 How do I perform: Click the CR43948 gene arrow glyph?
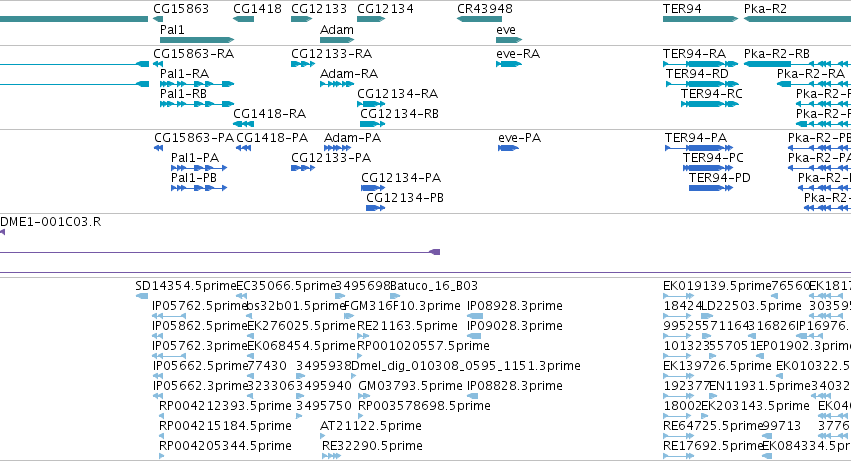coord(479,19)
